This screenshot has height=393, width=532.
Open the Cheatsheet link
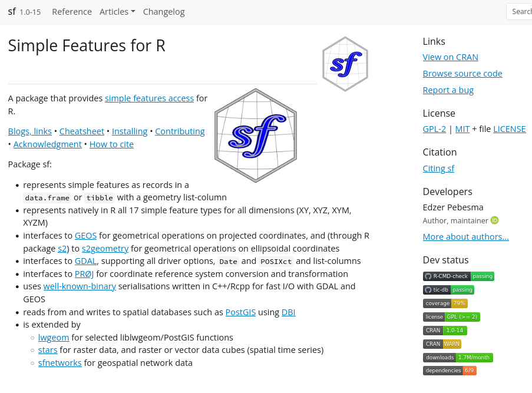tap(82, 131)
